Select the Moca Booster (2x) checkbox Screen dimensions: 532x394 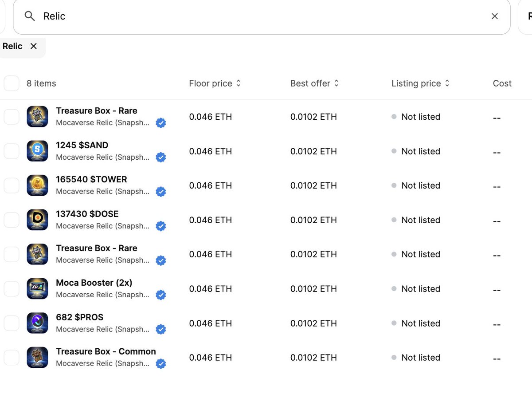pyautogui.click(x=12, y=289)
